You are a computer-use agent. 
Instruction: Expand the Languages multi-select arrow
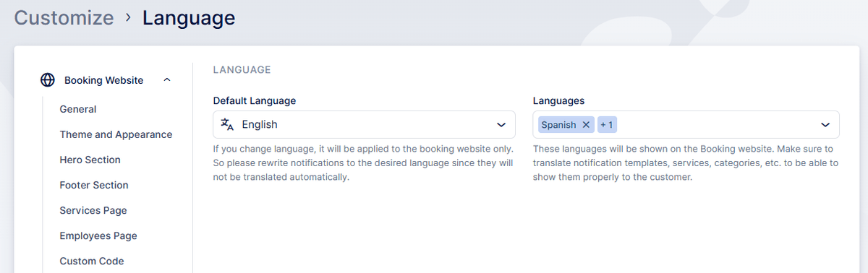pyautogui.click(x=825, y=125)
